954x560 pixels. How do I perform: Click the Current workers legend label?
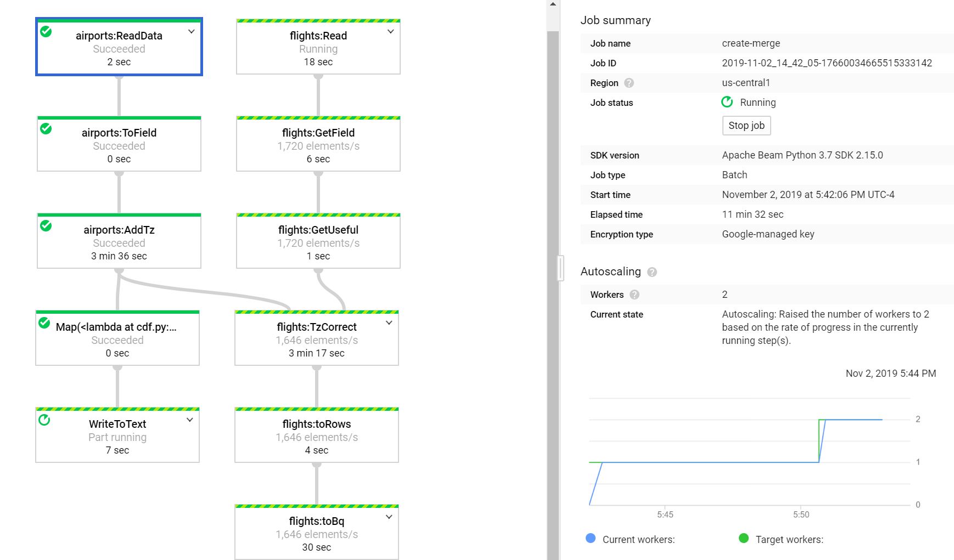tap(639, 540)
